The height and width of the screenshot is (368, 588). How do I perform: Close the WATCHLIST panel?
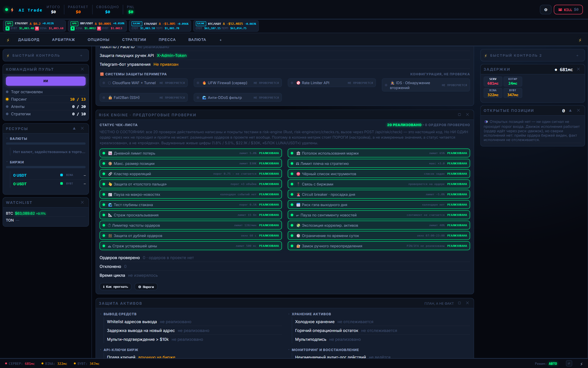[82, 202]
